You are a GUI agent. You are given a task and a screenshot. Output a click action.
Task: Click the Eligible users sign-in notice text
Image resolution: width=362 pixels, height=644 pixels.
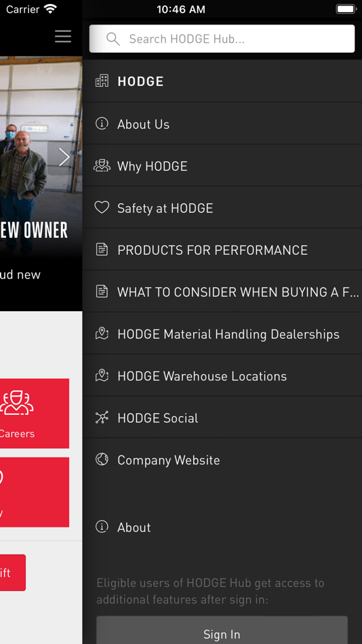pyautogui.click(x=210, y=591)
